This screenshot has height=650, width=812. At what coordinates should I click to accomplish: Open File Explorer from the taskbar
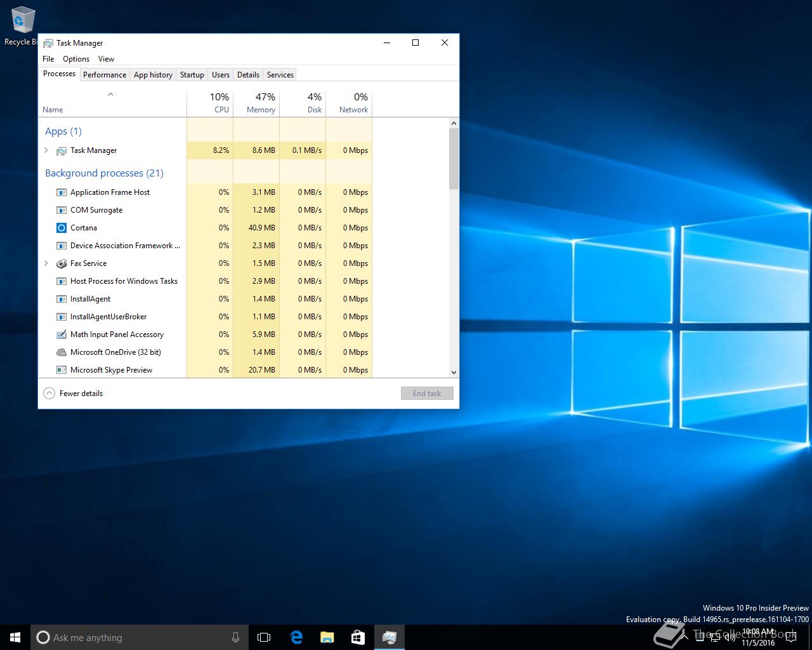tap(327, 637)
